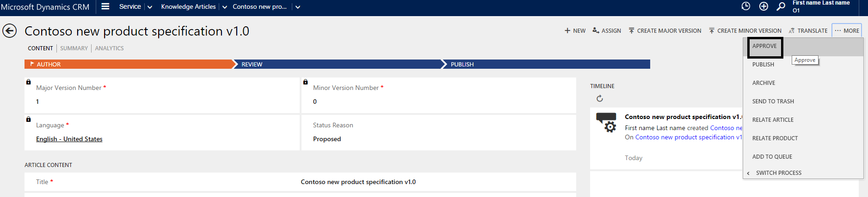This screenshot has height=197, width=868.
Task: Click the Minor Version Number value 0
Action: [315, 101]
